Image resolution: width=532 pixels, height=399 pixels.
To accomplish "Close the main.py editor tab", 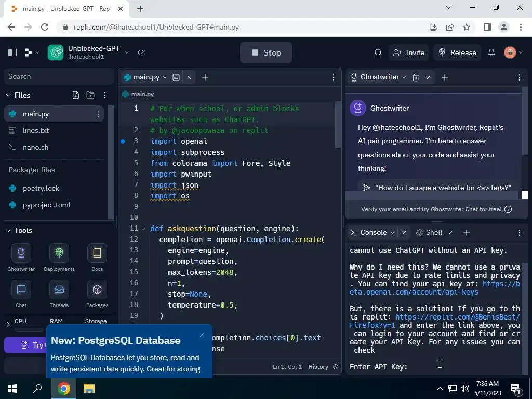I will tap(189, 77).
